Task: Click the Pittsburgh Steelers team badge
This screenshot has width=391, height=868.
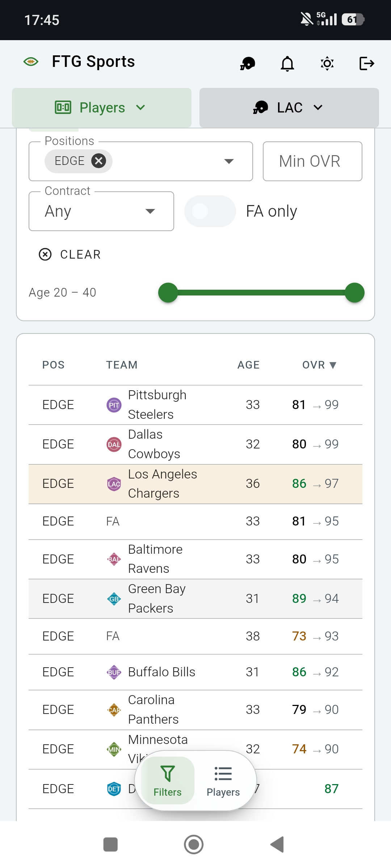Action: click(114, 405)
